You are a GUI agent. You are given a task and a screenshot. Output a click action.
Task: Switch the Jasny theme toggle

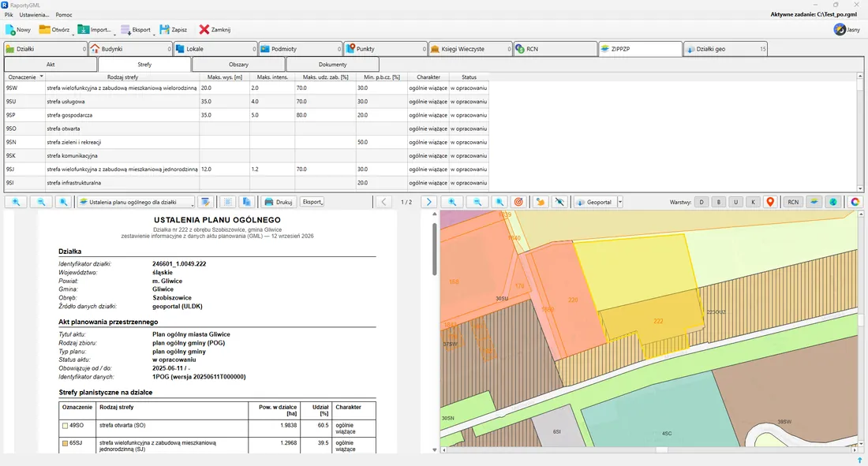847,30
